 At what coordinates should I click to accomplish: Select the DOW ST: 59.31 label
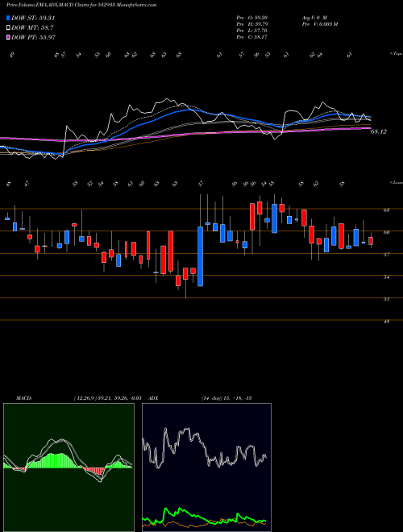tap(33, 18)
